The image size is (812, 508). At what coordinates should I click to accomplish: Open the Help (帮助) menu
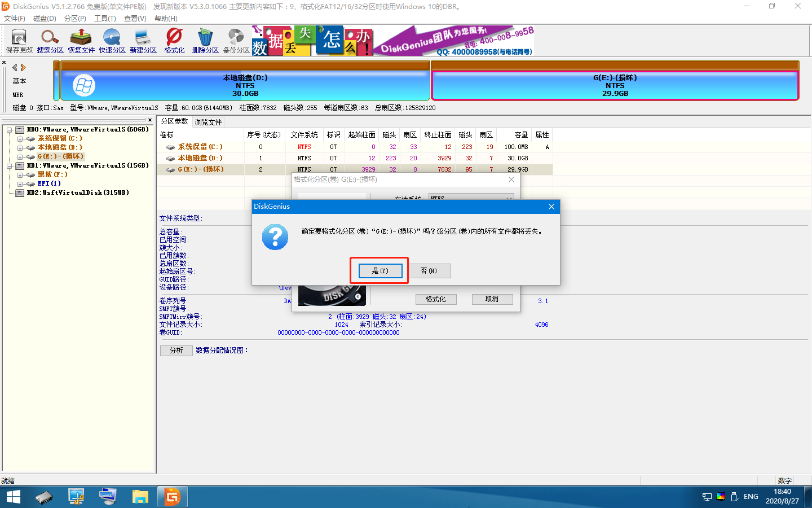[x=166, y=19]
